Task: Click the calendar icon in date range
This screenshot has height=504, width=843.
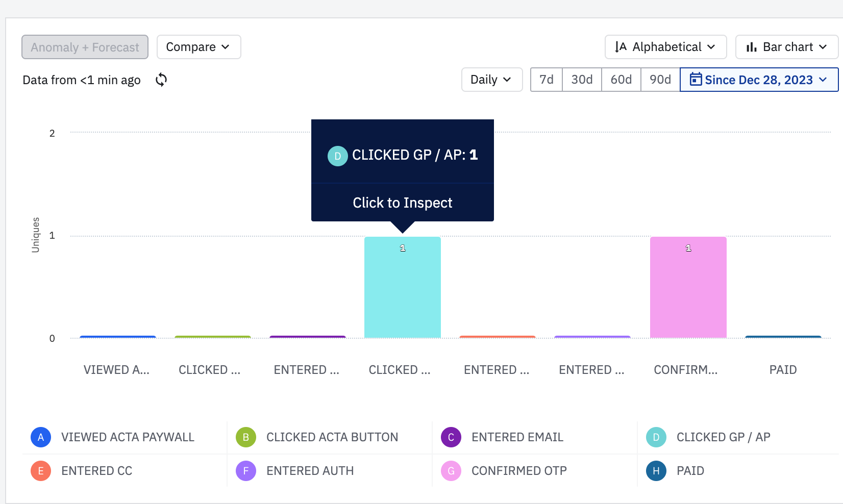Action: click(x=696, y=79)
